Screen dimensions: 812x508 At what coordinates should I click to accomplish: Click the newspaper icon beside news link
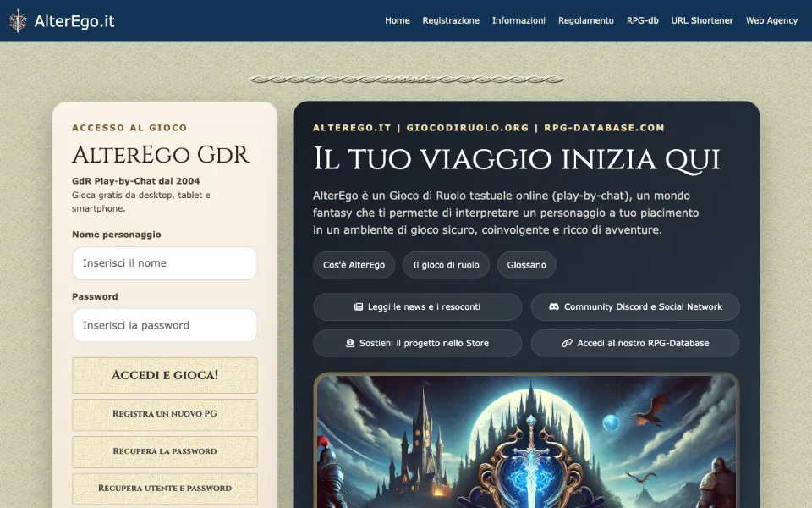(x=359, y=306)
